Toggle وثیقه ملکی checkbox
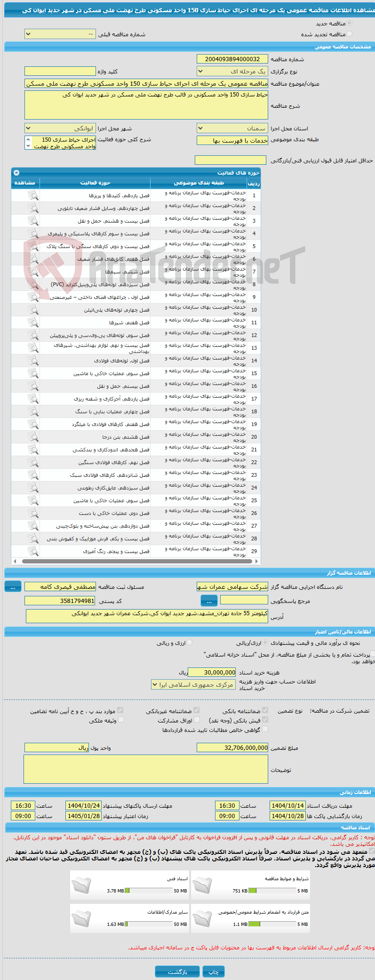Viewport: 375px width, 980px height. (121, 720)
